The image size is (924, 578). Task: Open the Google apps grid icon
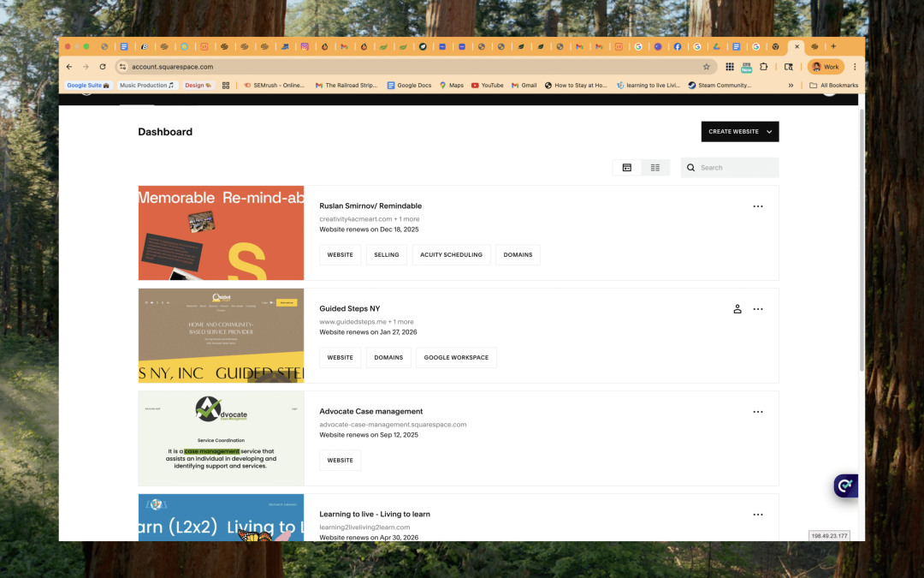pyautogui.click(x=729, y=66)
